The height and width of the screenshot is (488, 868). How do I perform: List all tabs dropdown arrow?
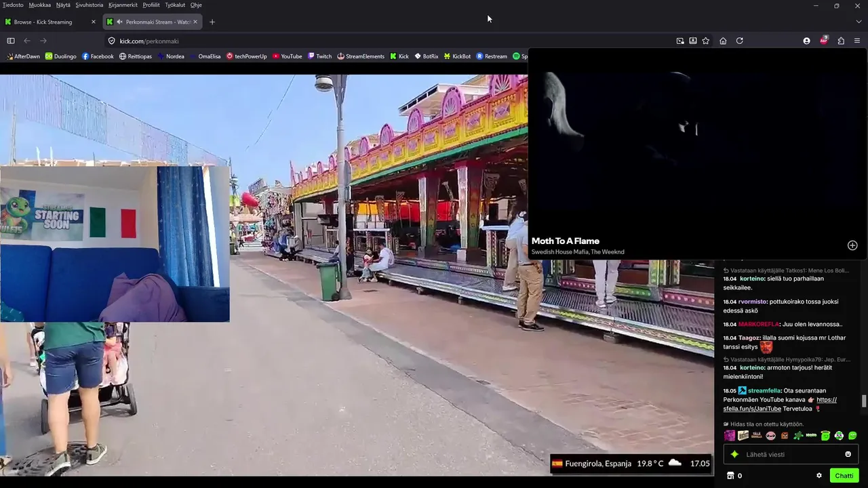coord(859,22)
